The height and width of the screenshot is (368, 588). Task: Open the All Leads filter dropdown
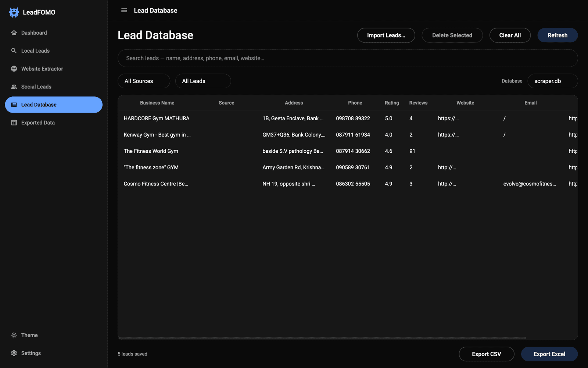203,81
